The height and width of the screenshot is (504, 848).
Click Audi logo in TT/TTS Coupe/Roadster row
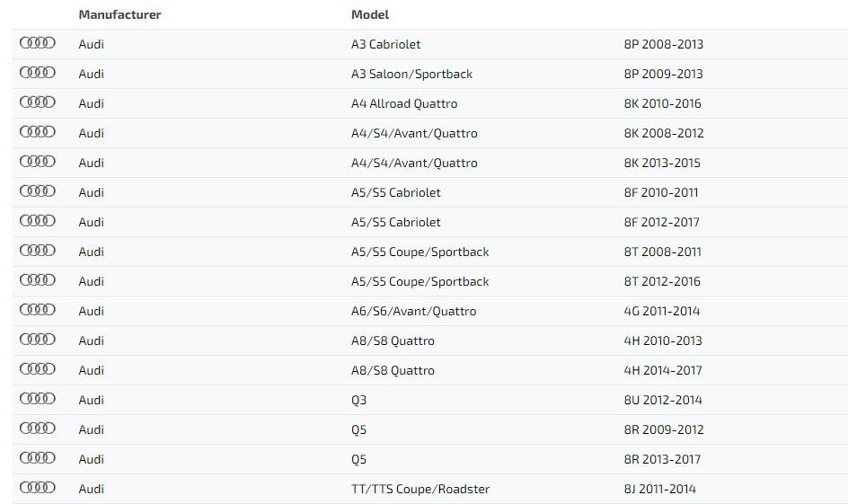(x=37, y=489)
